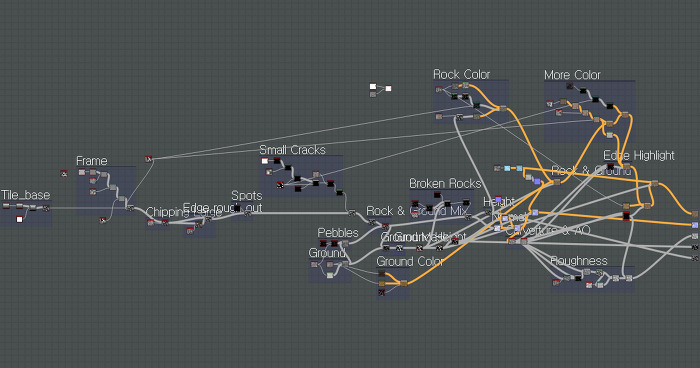Select the unframed node above Small Cracks thin links
Viewport: 700px width, 368px height.
coord(149,159)
